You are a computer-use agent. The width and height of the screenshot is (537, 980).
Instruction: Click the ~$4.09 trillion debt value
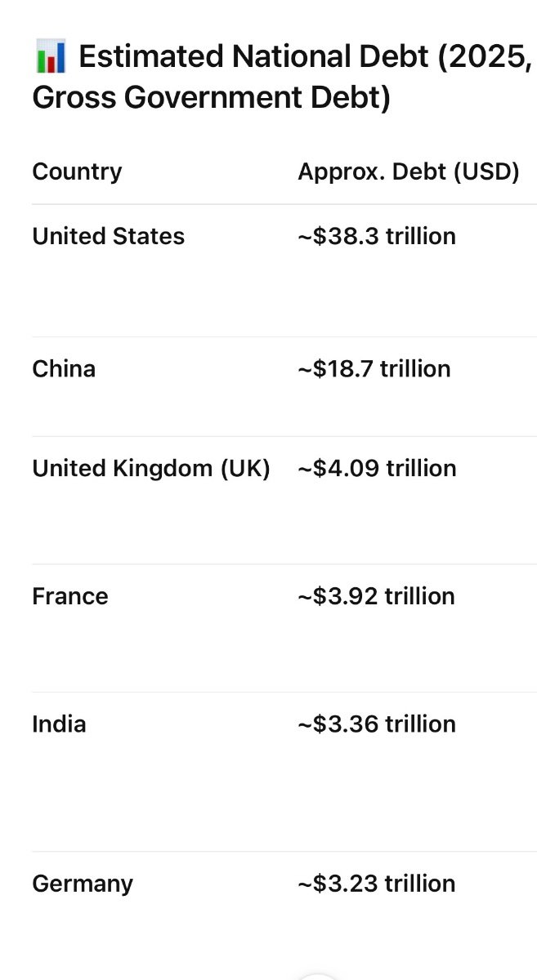click(376, 468)
